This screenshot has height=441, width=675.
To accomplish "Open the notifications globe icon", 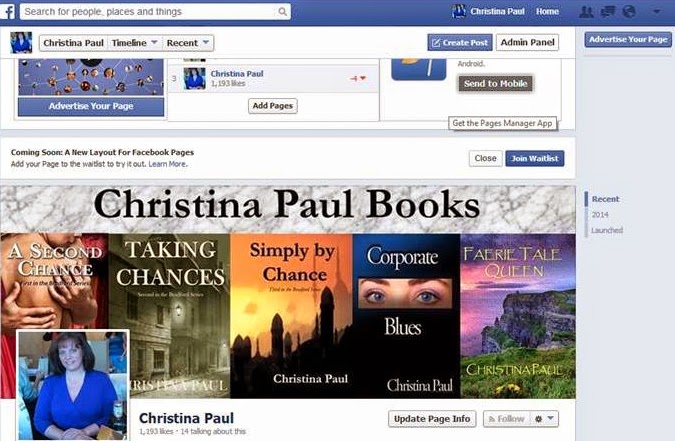I will (629, 12).
